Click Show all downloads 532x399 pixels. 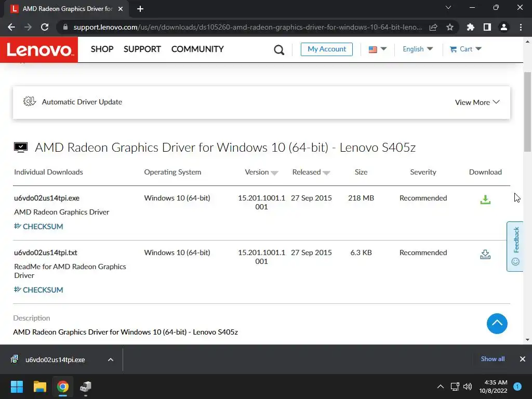(x=493, y=359)
